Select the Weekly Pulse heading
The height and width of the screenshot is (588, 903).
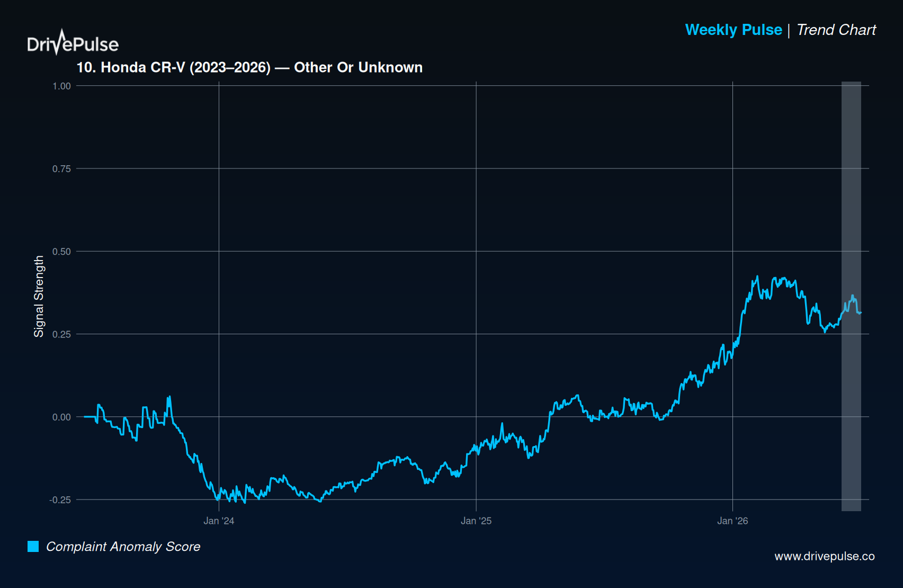pyautogui.click(x=734, y=30)
